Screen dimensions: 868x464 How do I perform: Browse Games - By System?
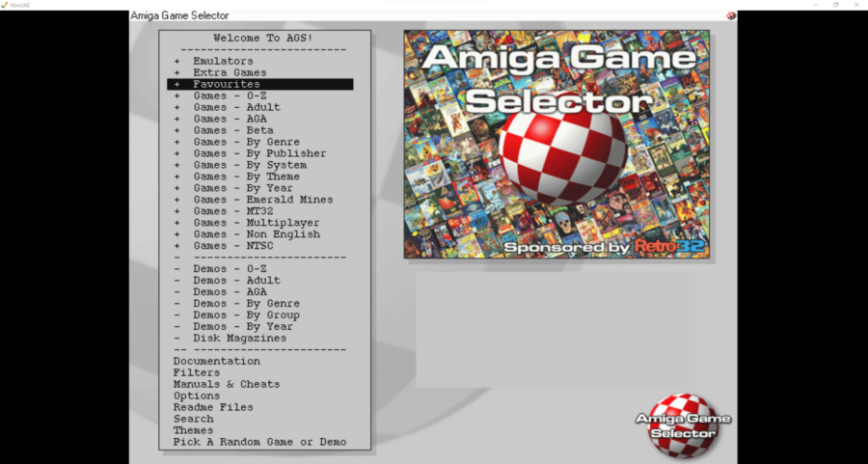coord(250,165)
